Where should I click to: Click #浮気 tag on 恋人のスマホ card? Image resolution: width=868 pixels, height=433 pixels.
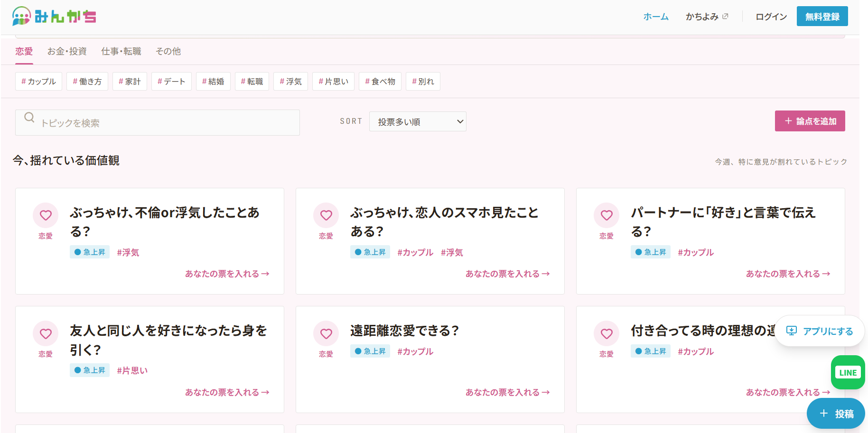[452, 252]
